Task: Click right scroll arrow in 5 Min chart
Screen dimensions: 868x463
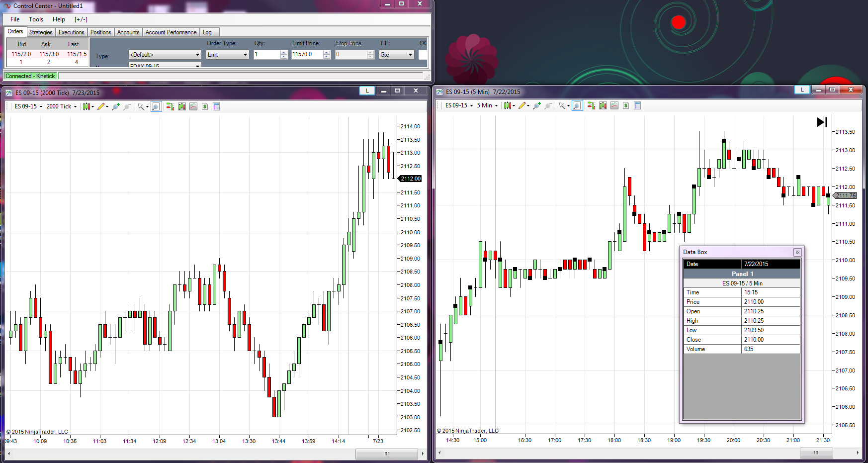Action: pos(858,453)
